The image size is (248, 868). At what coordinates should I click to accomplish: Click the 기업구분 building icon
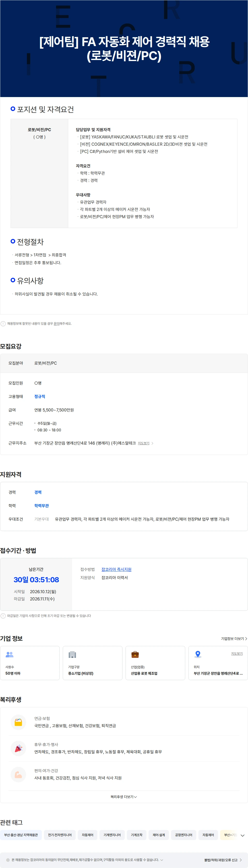[72, 654]
